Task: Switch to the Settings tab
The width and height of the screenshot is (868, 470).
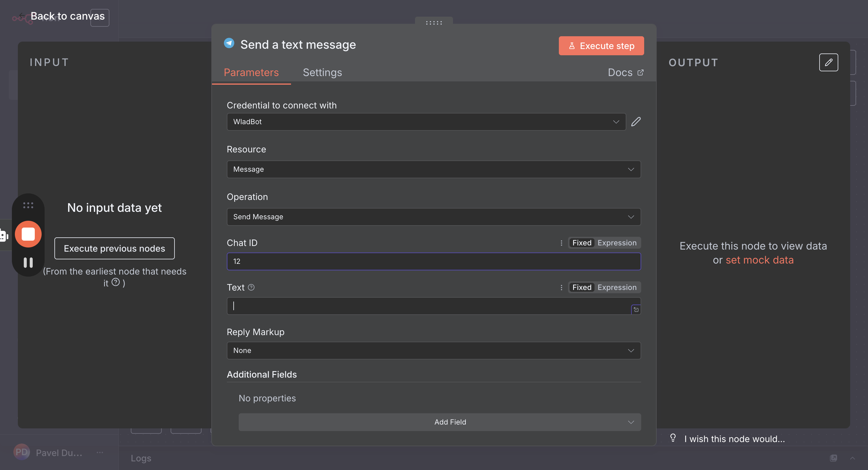Action: (x=322, y=72)
